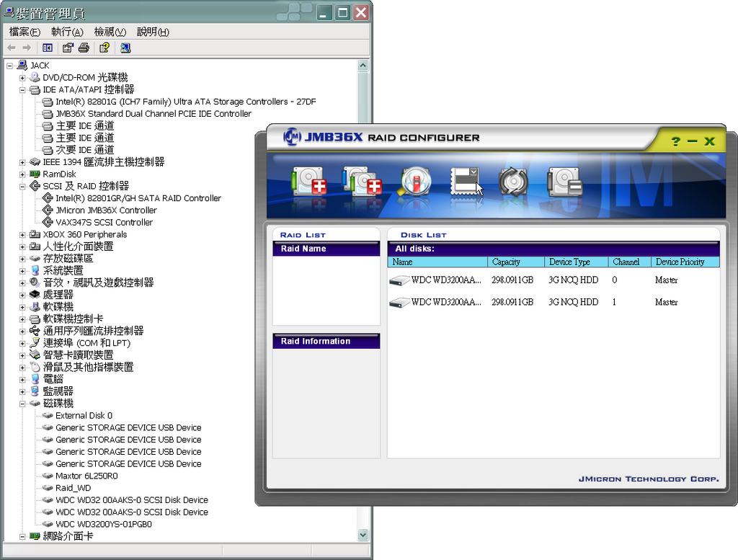Select 次要 IDE 通道 entry
This screenshot has width=738, height=560.
coord(85,150)
